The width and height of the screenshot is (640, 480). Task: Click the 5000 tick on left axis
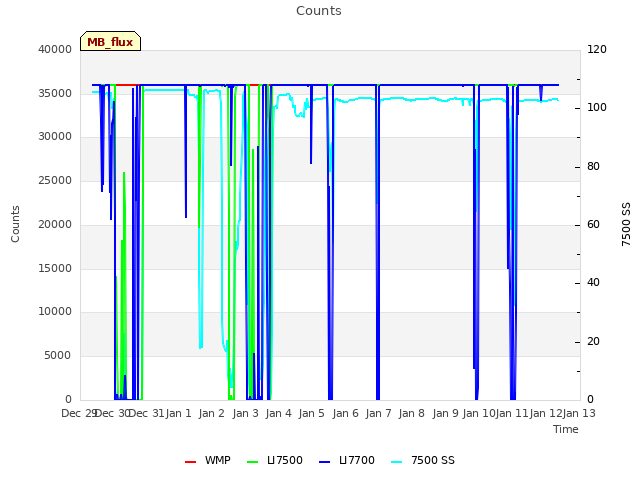(58, 356)
